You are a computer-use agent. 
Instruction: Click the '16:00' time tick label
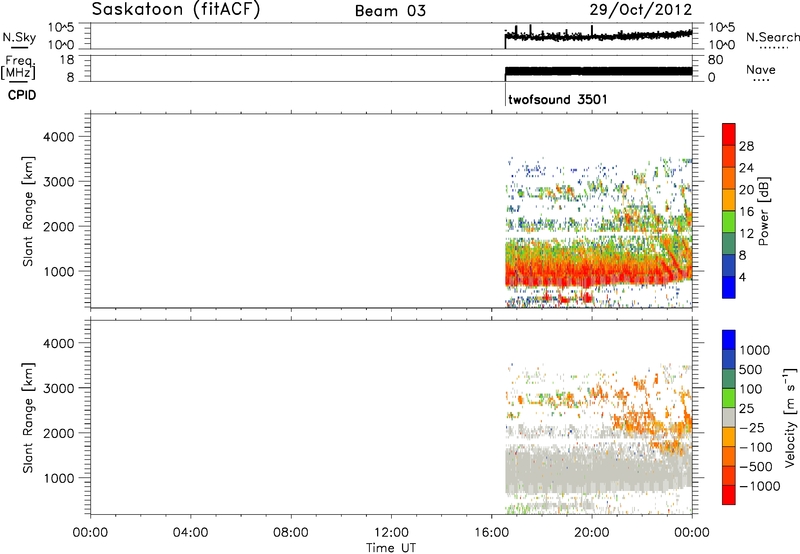click(x=491, y=533)
